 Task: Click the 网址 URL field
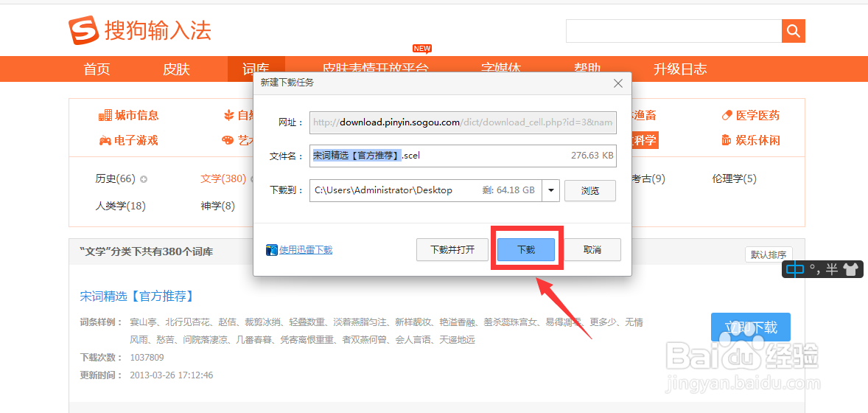pos(463,122)
